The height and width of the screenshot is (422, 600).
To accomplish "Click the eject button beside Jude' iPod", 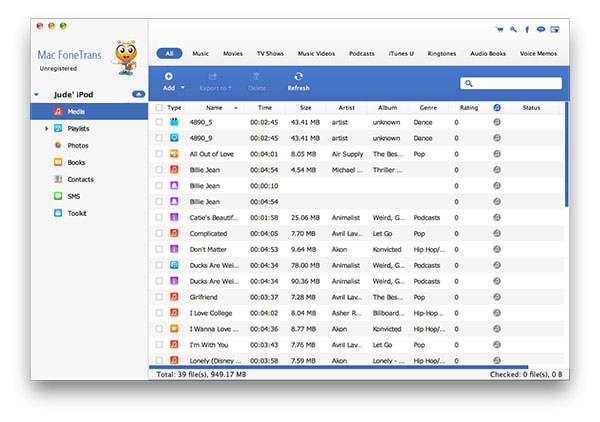I will pyautogui.click(x=138, y=94).
